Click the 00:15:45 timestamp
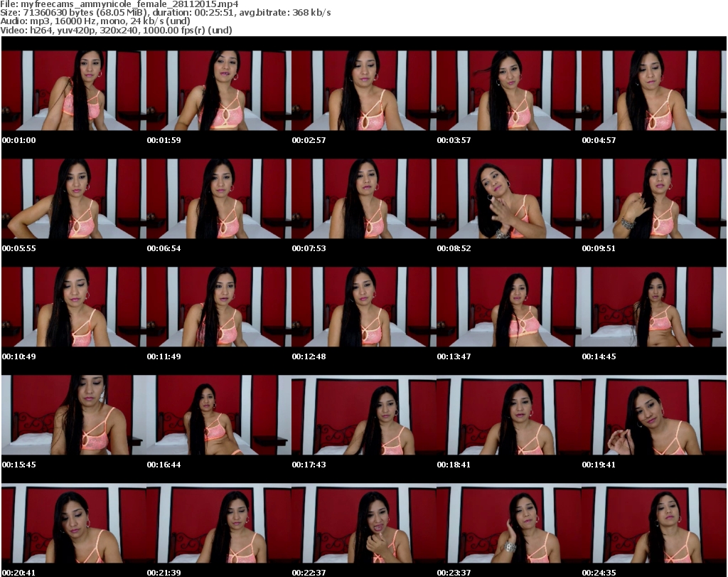The width and height of the screenshot is (728, 577). (19, 465)
